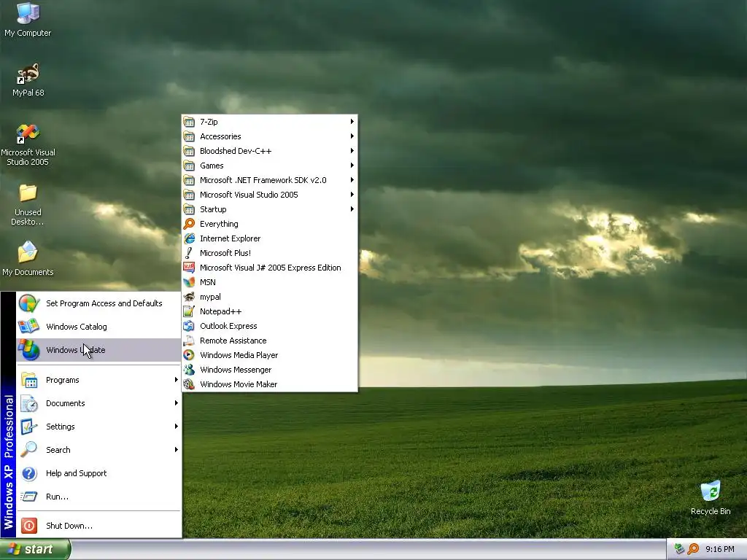Expand the Microsoft Visual Studio 2005 folder arrow
747x560 pixels.
pos(352,194)
